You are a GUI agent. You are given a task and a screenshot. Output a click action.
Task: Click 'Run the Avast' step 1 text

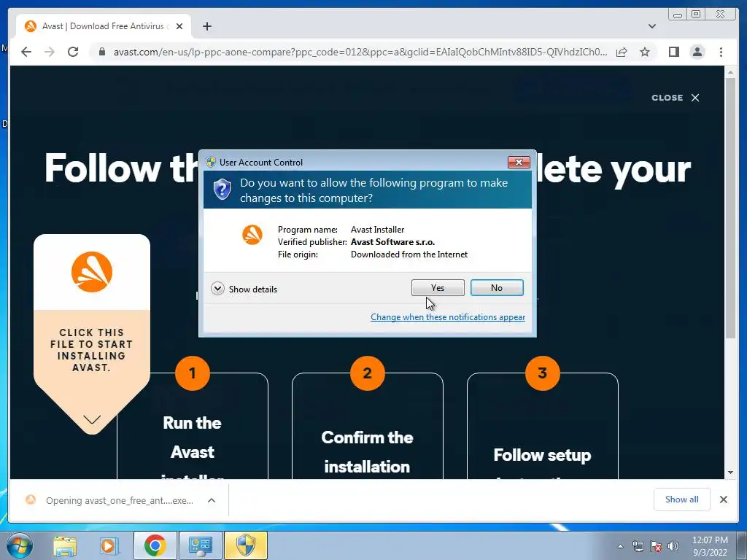point(192,437)
